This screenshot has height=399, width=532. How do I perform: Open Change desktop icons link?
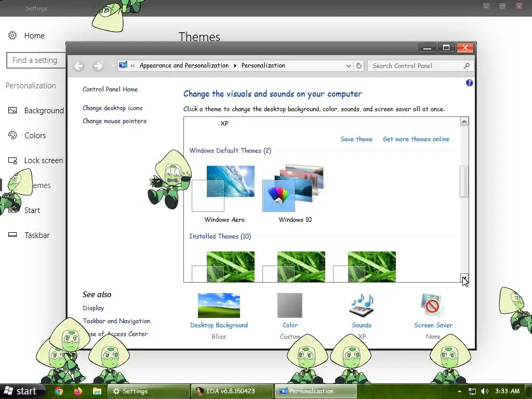[x=112, y=108]
